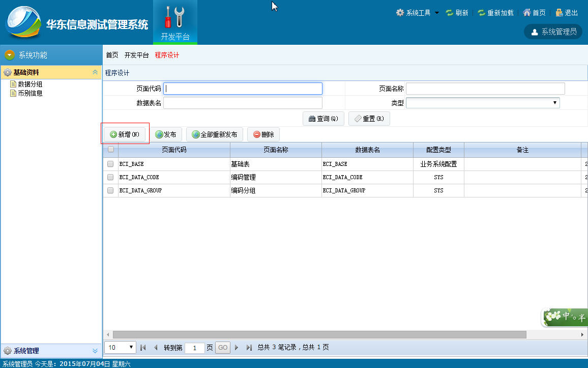The image size is (588, 368).
Task: Click the 页面名称 input field
Action: pyautogui.click(x=485, y=89)
